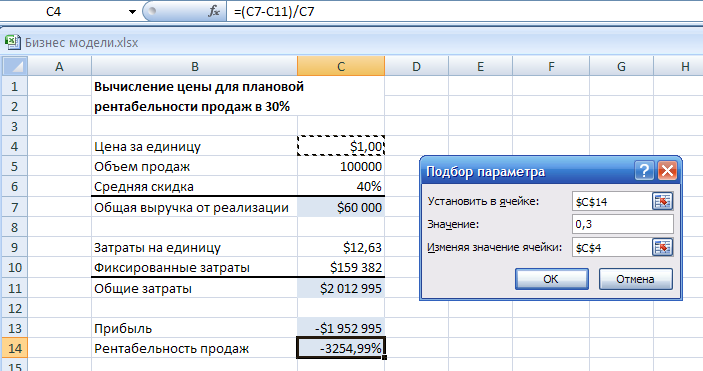Select cell labeled Объем продаж

(194, 166)
